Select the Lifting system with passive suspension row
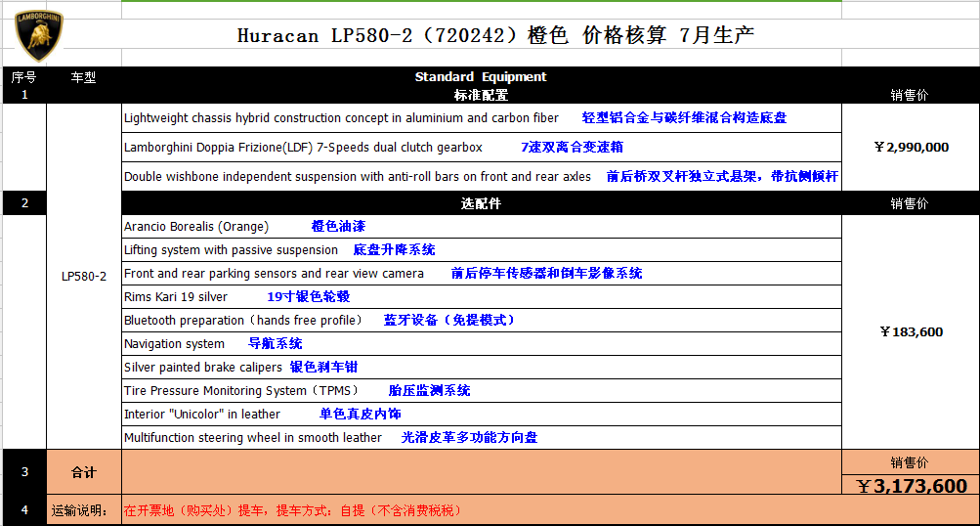980x526 pixels. point(482,249)
